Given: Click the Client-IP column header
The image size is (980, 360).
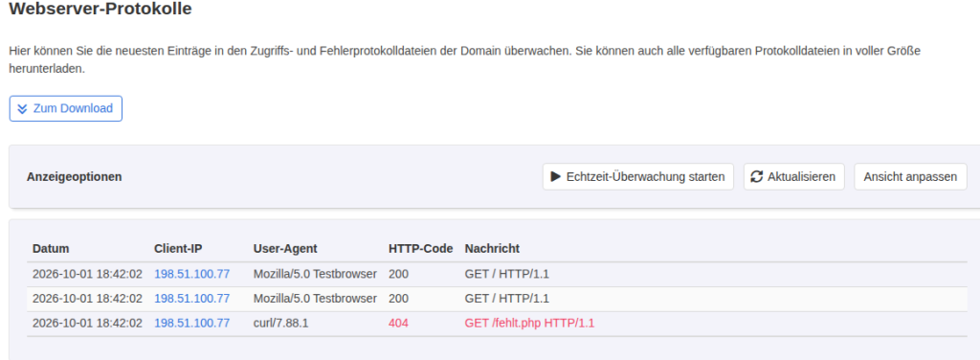Looking at the screenshot, I should tap(178, 249).
